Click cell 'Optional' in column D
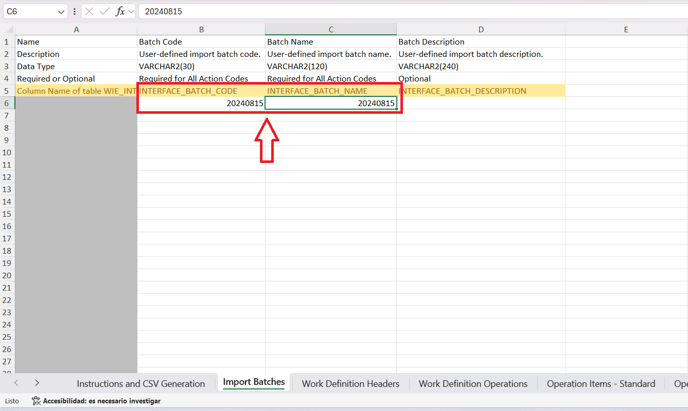Image resolution: width=688 pixels, height=411 pixels. tap(481, 79)
